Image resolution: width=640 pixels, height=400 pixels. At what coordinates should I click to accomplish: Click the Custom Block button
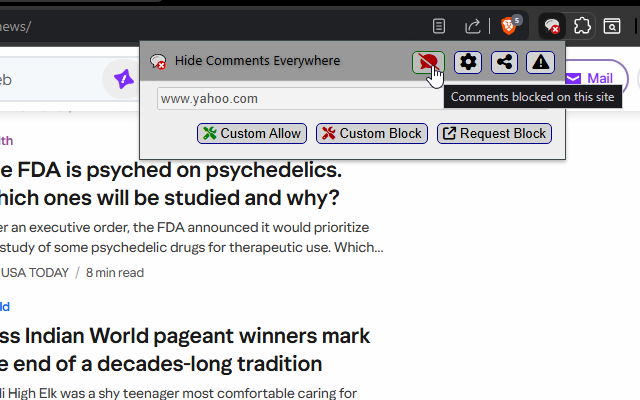[372, 133]
